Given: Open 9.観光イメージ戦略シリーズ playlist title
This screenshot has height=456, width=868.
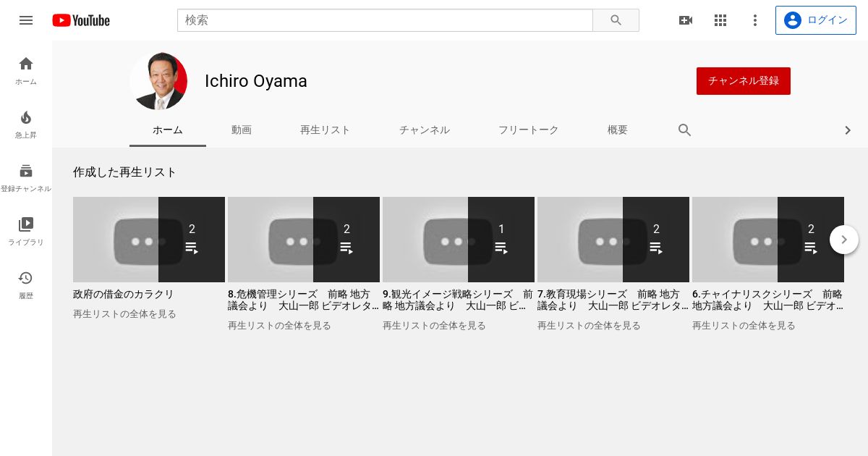Looking at the screenshot, I should [458, 300].
